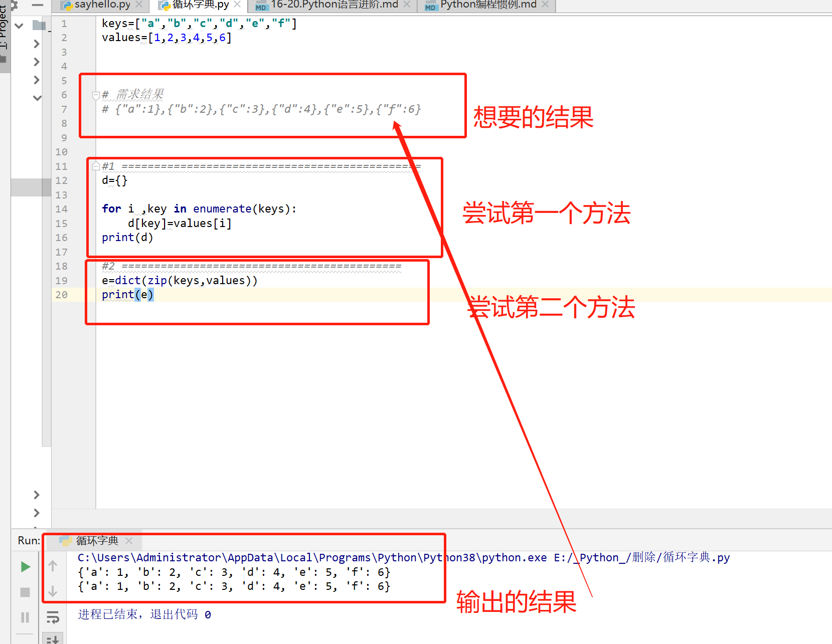Fold the #1 comment block at line 11

click(96, 166)
